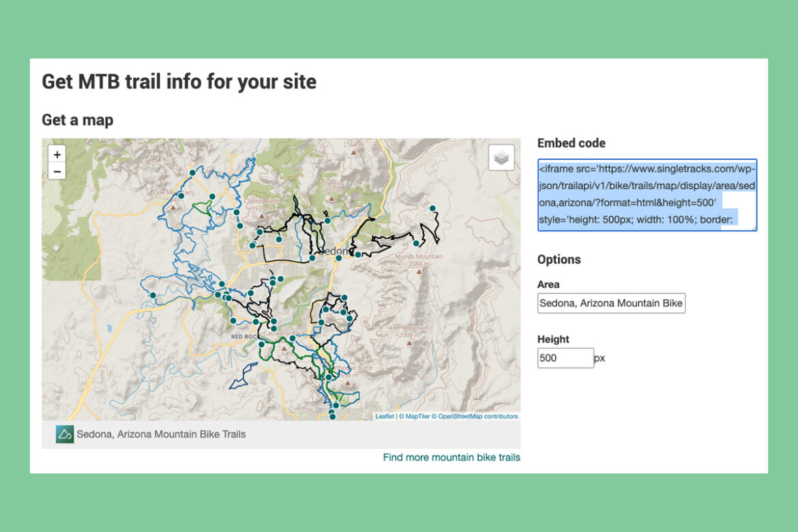Click the Area label
Screen dimensions: 798x532
click(x=548, y=284)
